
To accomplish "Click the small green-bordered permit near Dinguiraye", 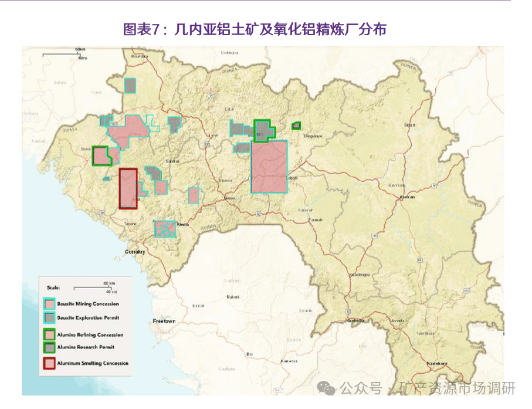I will click(296, 126).
